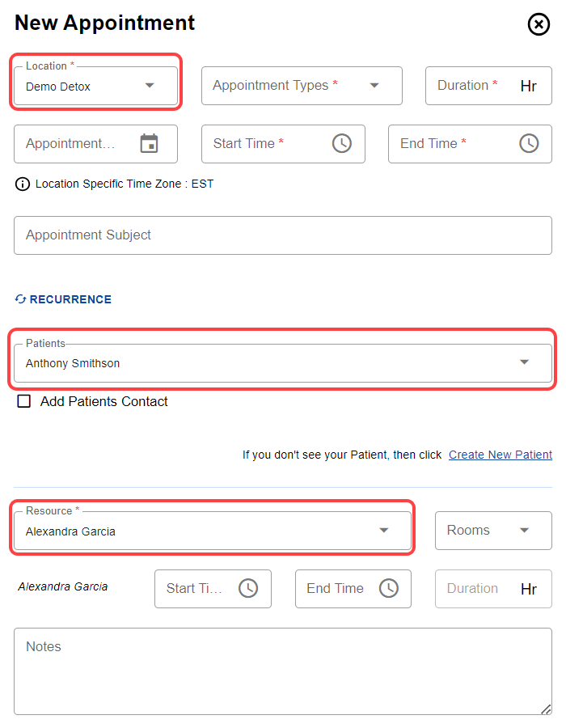Check the Add Patients Contact checkbox
Image resolution: width=566 pixels, height=728 pixels.
tap(24, 401)
